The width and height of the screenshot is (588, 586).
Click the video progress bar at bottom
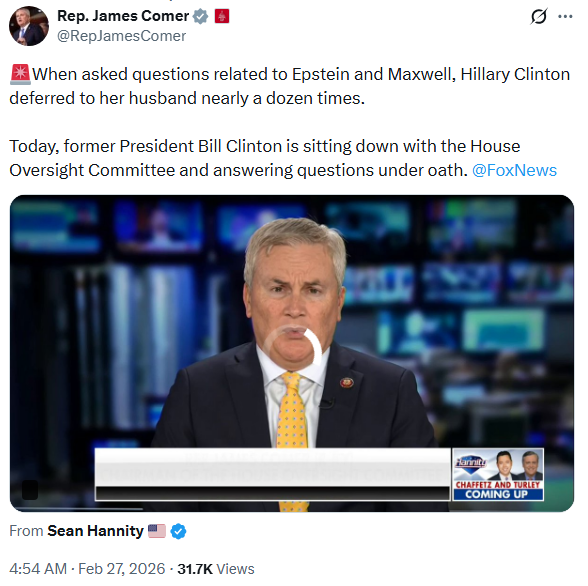pos(292,509)
